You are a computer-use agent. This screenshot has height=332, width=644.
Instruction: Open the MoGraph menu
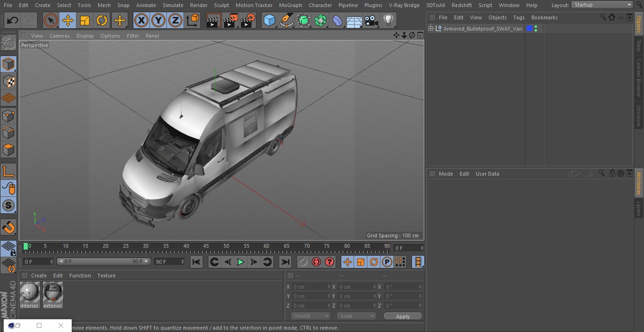tap(290, 5)
